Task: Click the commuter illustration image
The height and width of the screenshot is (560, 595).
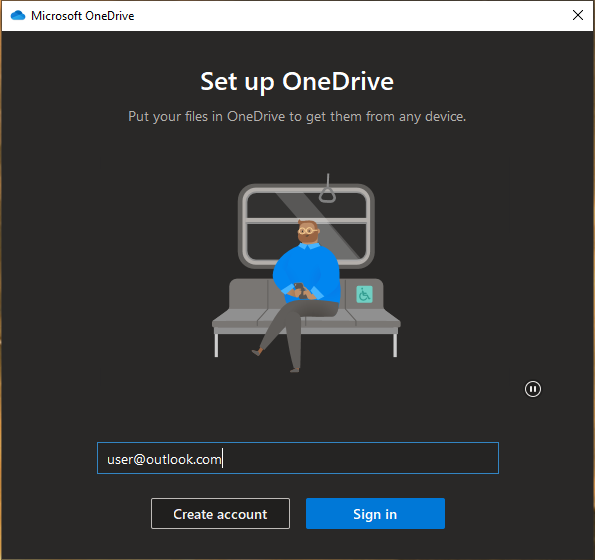Action: pos(306,272)
